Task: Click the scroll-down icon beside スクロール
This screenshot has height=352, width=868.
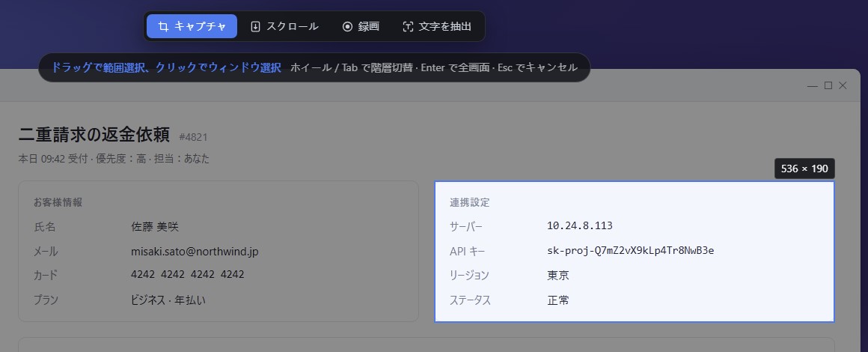Action: [x=255, y=27]
